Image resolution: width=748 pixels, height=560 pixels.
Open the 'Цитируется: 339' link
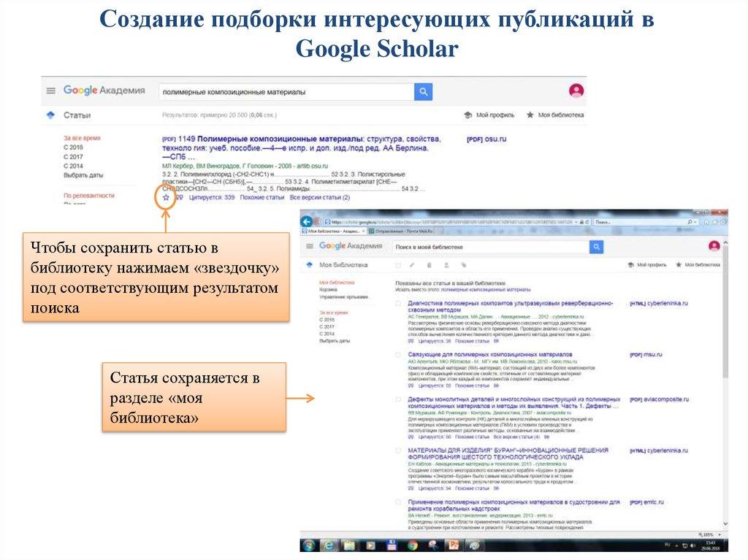211,197
